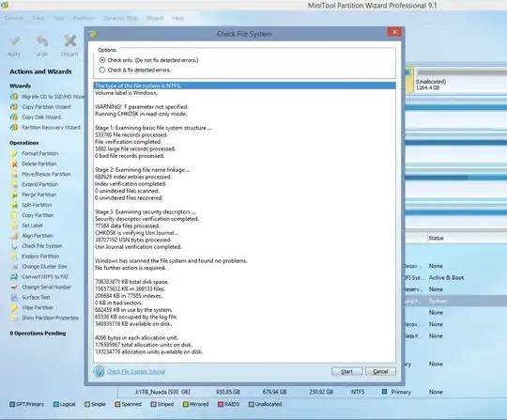Click the Change Cluster Size icon
This screenshot has height=420, width=507.
tap(14, 267)
